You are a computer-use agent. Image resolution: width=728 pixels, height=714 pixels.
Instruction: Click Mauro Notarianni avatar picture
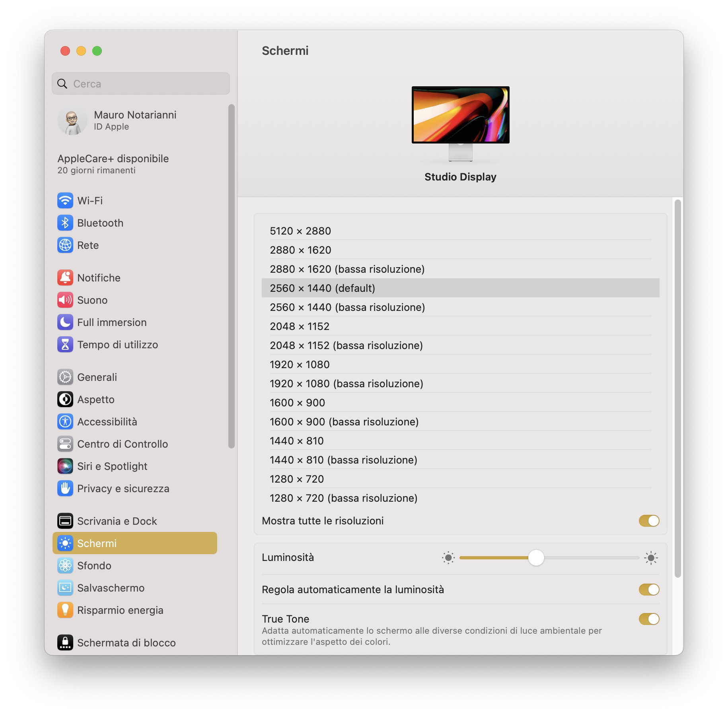coord(72,120)
